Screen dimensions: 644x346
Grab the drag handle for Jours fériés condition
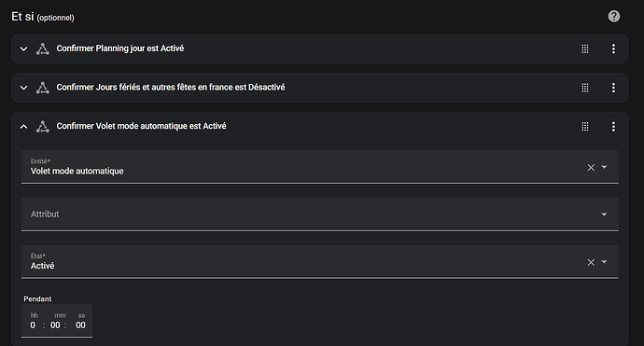point(585,88)
